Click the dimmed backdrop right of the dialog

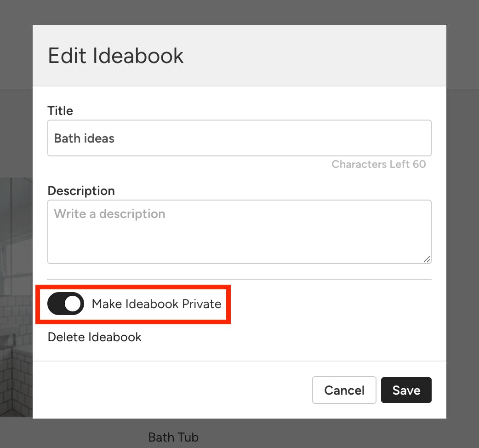point(462,223)
